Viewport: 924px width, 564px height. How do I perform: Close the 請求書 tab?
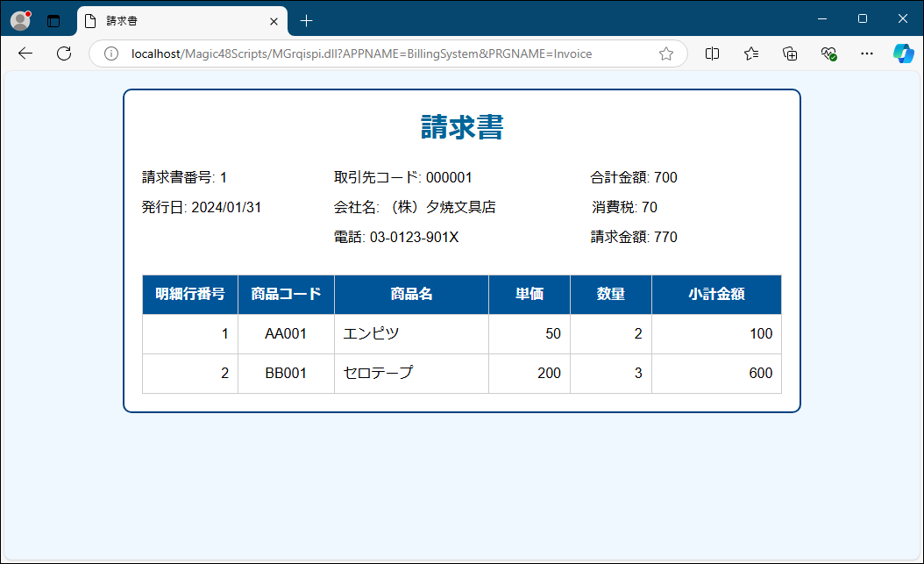pyautogui.click(x=274, y=20)
